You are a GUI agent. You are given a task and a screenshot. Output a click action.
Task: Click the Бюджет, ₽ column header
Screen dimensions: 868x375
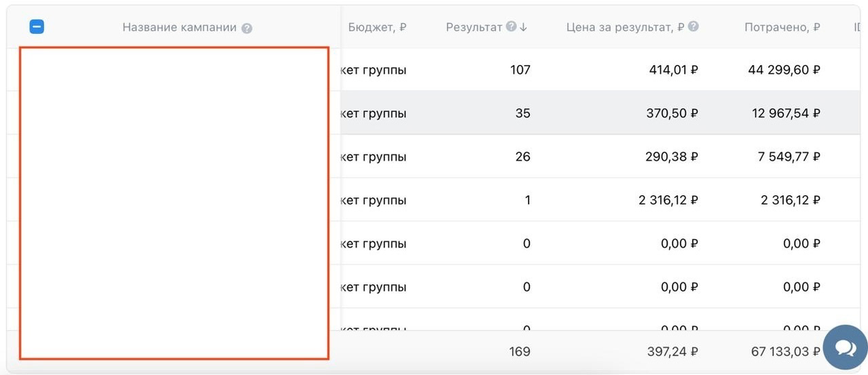click(377, 27)
